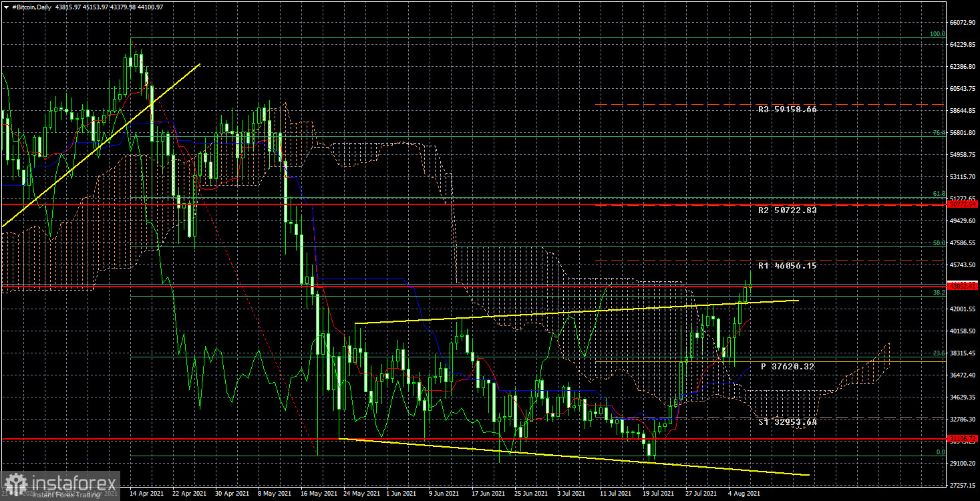Click the 47586.55 price axis value
This screenshot has width=980, height=501.
pos(963,243)
